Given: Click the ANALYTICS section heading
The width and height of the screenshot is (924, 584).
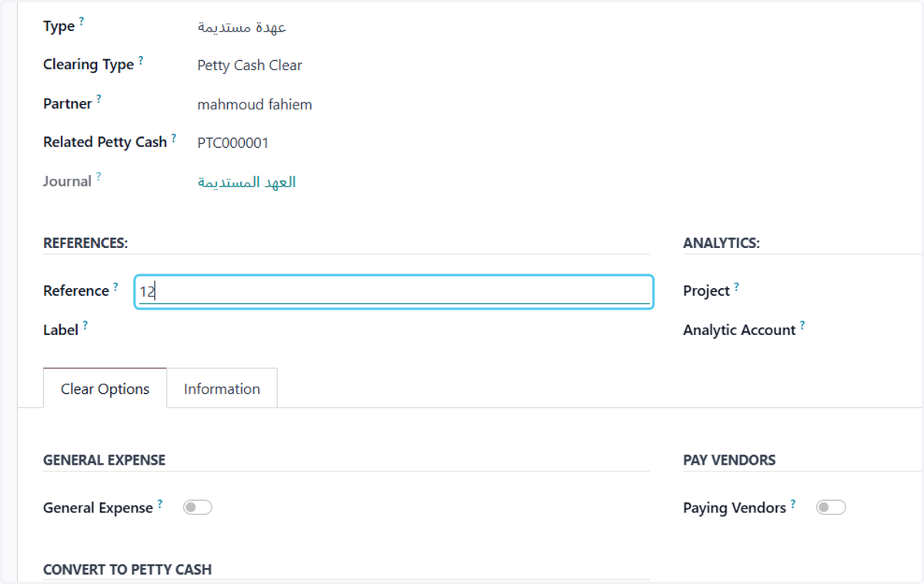Looking at the screenshot, I should (x=721, y=243).
